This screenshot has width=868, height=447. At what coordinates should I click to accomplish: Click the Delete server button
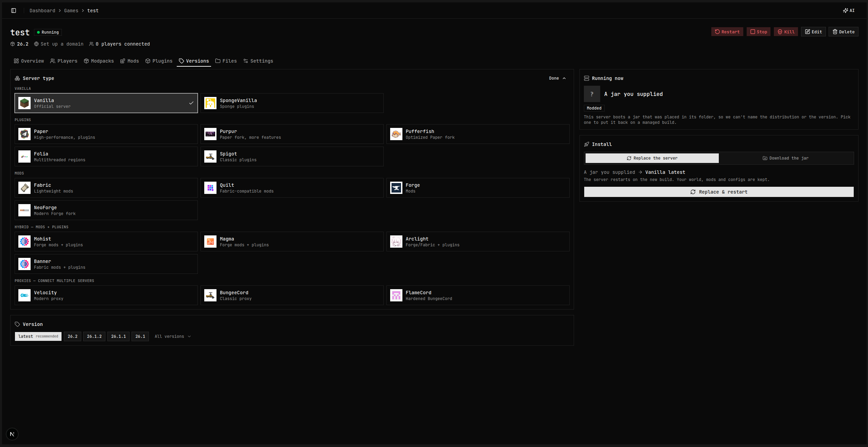click(843, 32)
